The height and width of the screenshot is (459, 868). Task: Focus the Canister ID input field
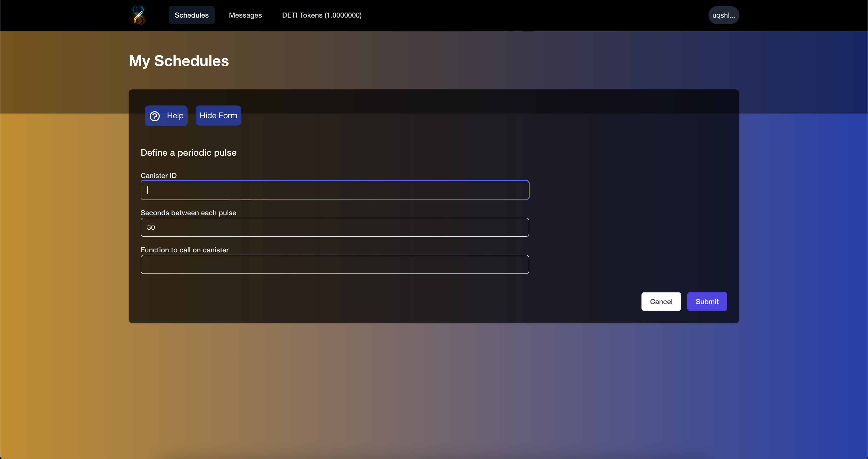(335, 190)
